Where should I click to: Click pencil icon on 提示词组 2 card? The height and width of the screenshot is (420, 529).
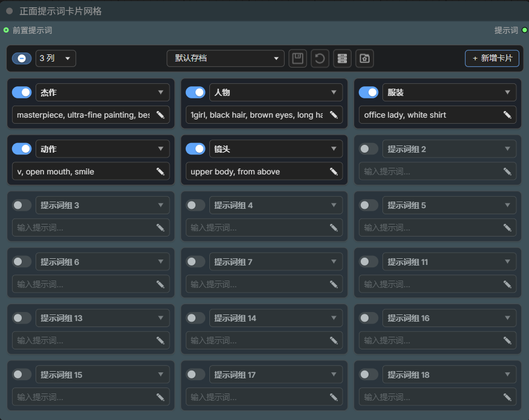(507, 171)
